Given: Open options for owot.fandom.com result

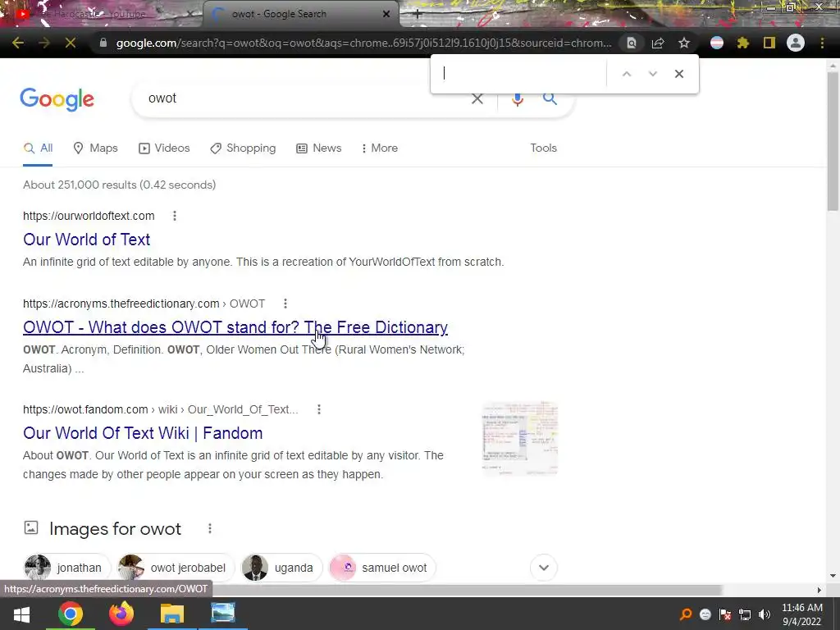Looking at the screenshot, I should click(x=319, y=410).
